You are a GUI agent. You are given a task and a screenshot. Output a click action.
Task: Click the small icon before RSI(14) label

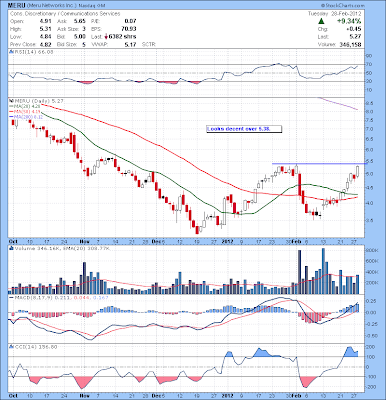10,52
